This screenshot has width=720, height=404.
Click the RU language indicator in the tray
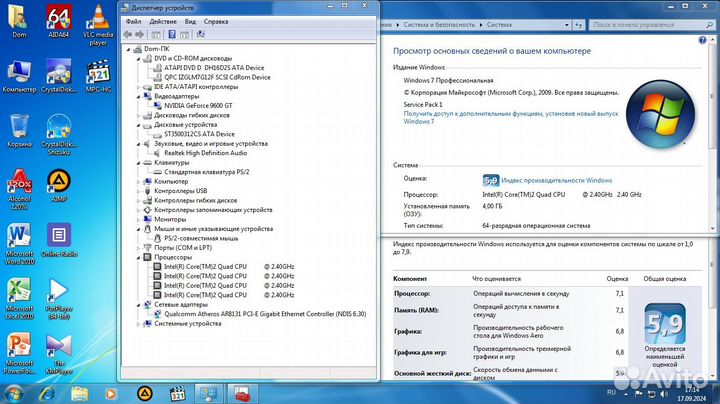[x=611, y=393]
